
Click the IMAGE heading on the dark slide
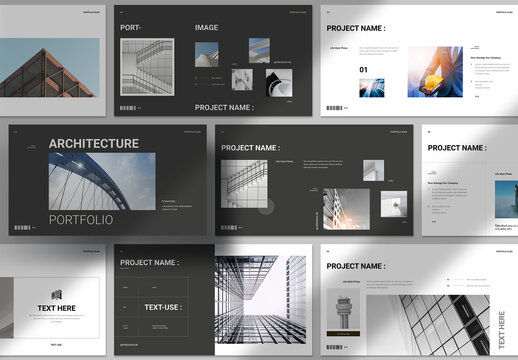tap(206, 28)
